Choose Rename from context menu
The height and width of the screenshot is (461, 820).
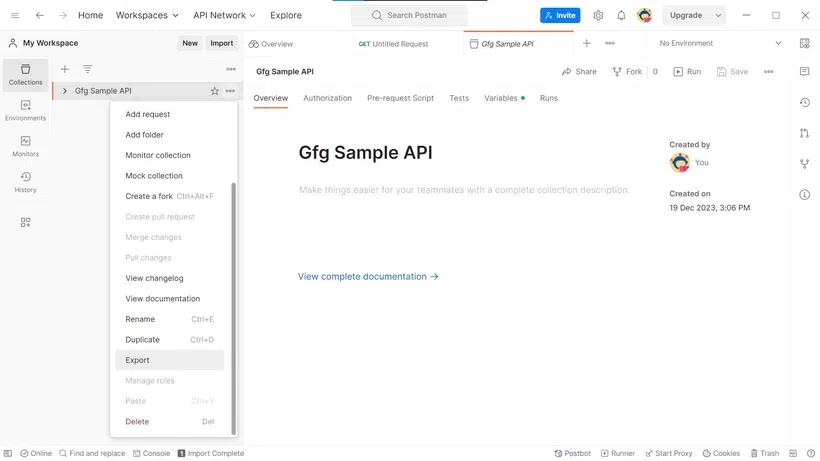pos(169,319)
